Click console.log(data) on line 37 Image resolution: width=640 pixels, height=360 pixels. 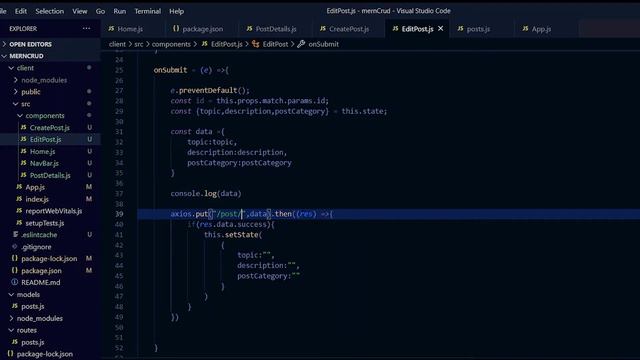[206, 193]
